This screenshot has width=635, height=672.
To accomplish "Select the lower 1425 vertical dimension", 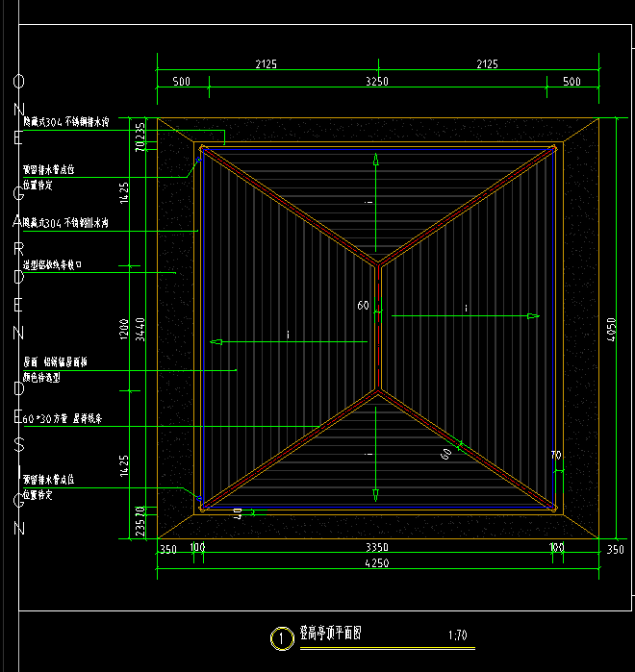I will (124, 466).
